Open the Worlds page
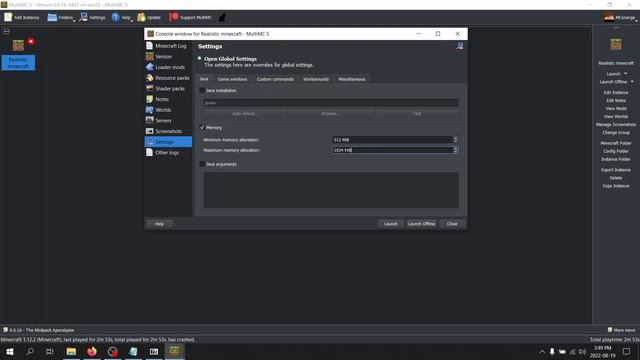Viewport: 640px width, 360px height. pyautogui.click(x=168, y=109)
